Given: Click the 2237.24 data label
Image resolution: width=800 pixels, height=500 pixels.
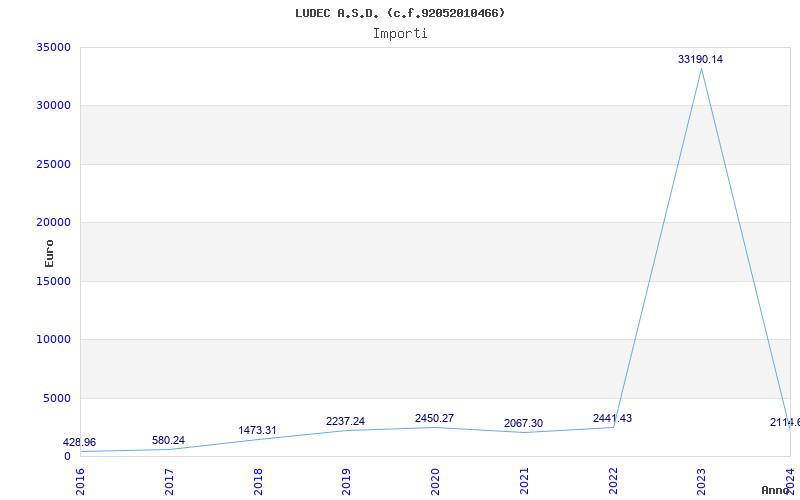Looking at the screenshot, I should coord(345,421).
